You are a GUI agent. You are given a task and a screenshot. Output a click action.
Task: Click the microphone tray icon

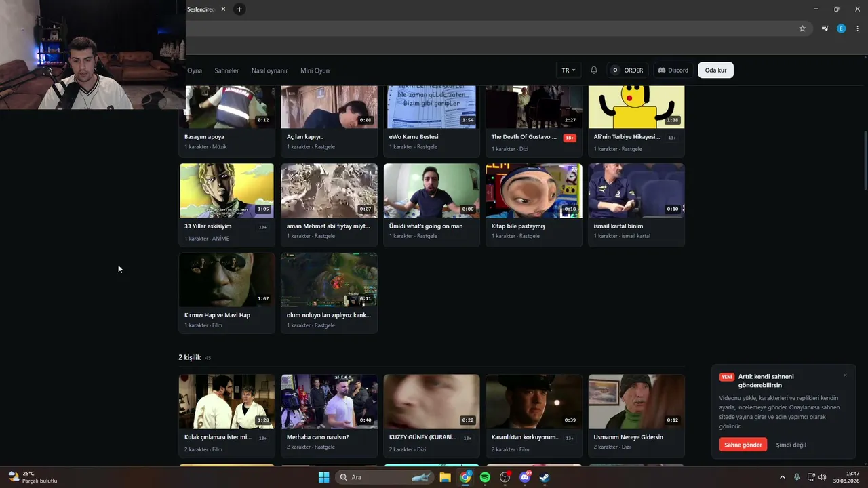point(797,477)
